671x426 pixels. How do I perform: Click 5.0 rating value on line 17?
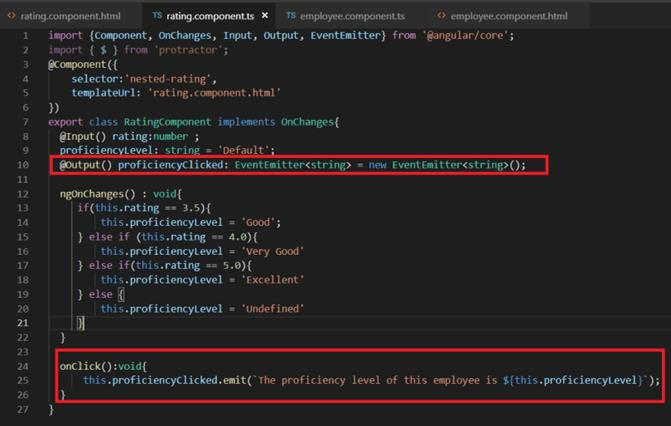click(x=232, y=266)
